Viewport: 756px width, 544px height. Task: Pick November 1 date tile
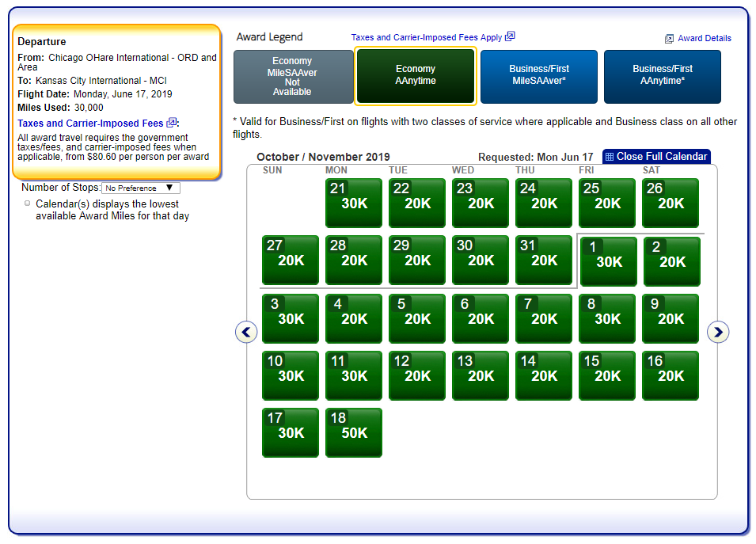[609, 261]
